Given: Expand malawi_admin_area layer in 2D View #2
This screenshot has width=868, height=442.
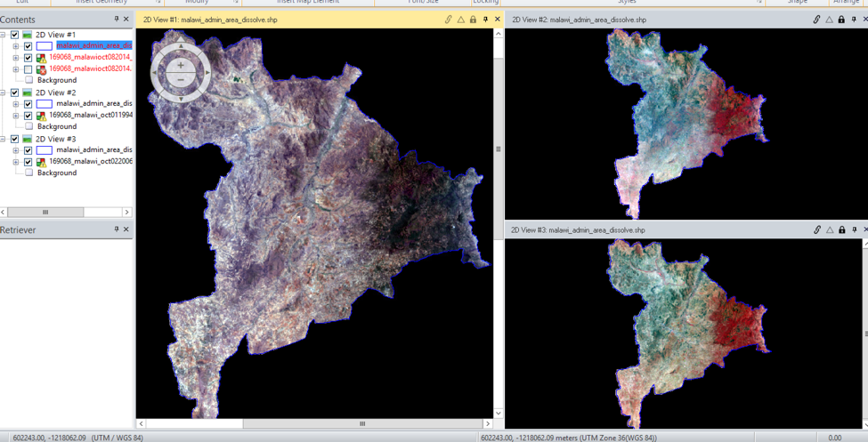Looking at the screenshot, I should (x=16, y=104).
